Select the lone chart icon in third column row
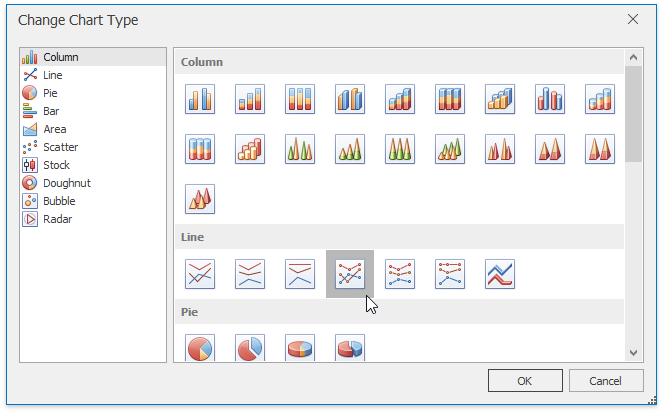 [x=200, y=198]
